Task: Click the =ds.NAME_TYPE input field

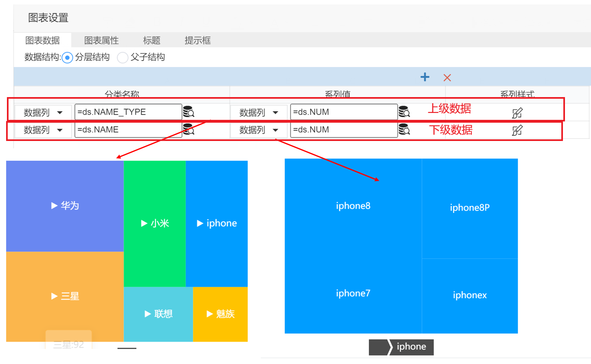Action: pyautogui.click(x=128, y=112)
